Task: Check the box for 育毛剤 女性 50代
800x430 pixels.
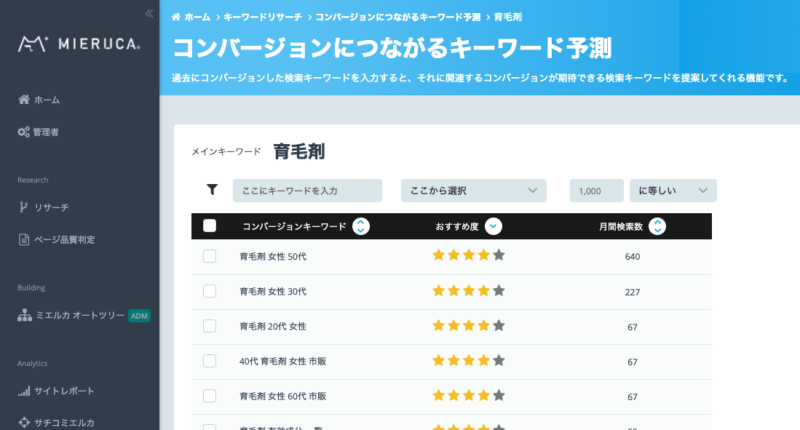Action: [x=210, y=256]
